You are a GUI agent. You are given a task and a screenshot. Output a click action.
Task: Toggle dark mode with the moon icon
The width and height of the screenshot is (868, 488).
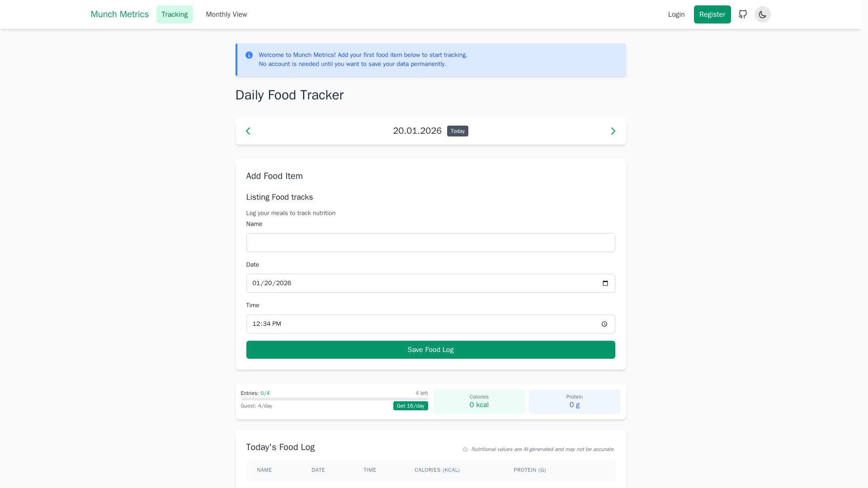pyautogui.click(x=763, y=14)
